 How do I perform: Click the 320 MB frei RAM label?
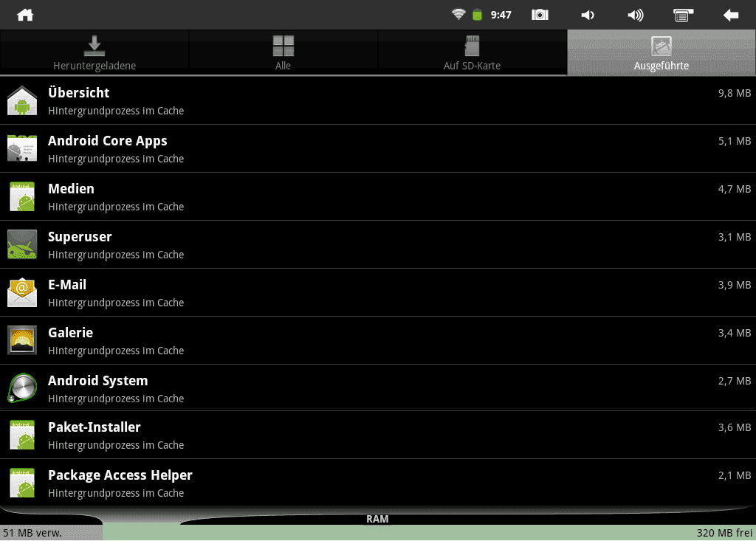724,534
